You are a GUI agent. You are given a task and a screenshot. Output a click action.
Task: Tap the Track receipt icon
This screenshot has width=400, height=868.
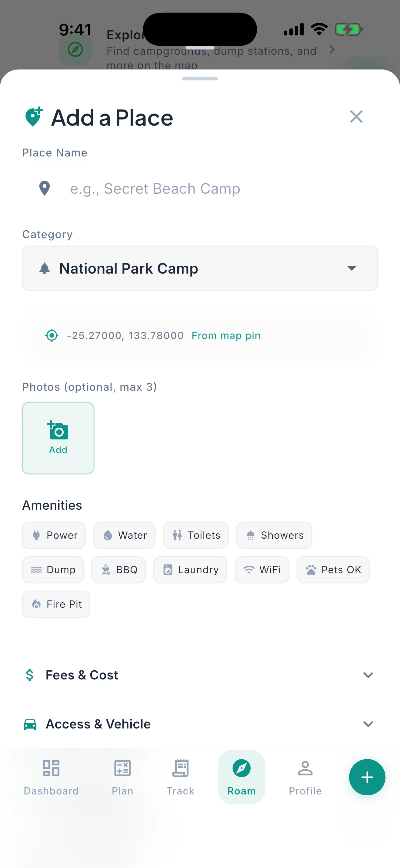(180, 768)
